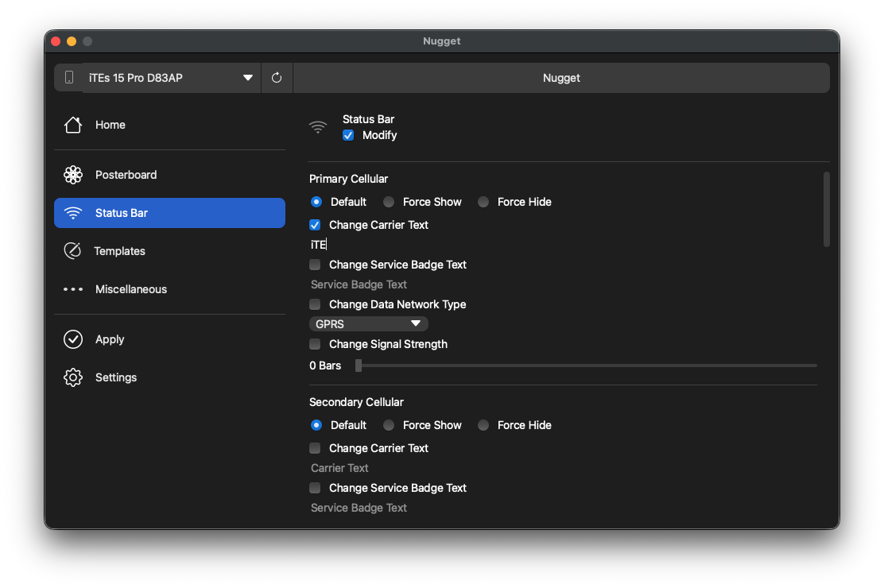The height and width of the screenshot is (588, 884).
Task: Click the phone device icon
Action: point(69,78)
